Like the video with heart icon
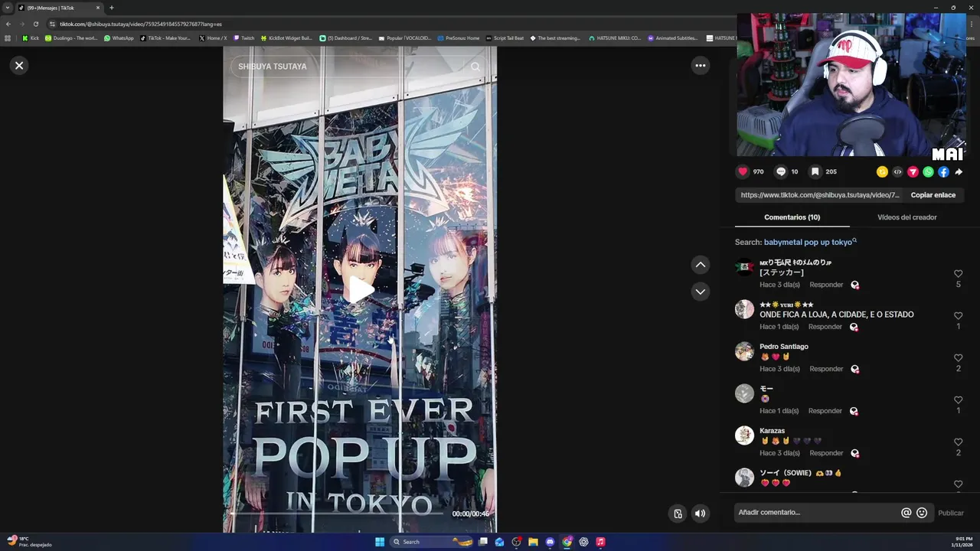The image size is (980, 551). pyautogui.click(x=743, y=172)
